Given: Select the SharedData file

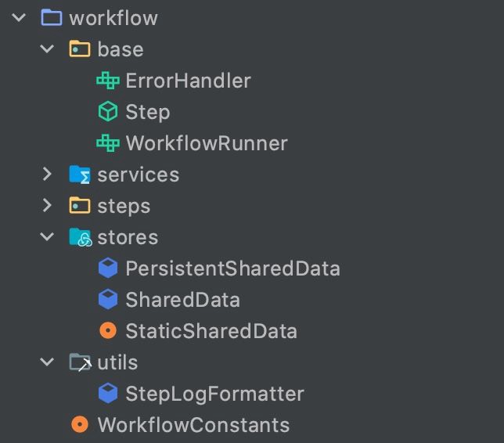Looking at the screenshot, I should click(x=182, y=300).
